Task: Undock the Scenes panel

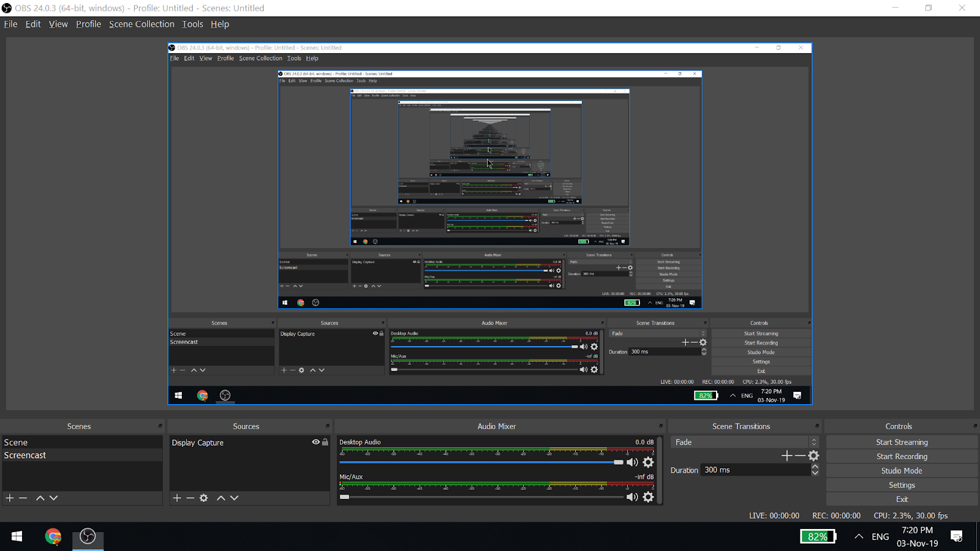Action: point(160,426)
